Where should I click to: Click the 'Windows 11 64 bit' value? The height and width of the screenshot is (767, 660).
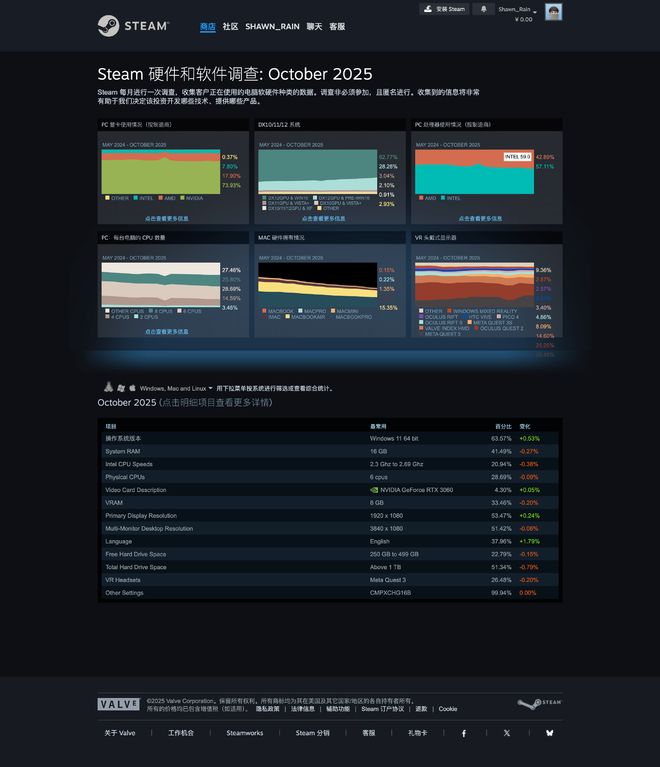pos(394,438)
